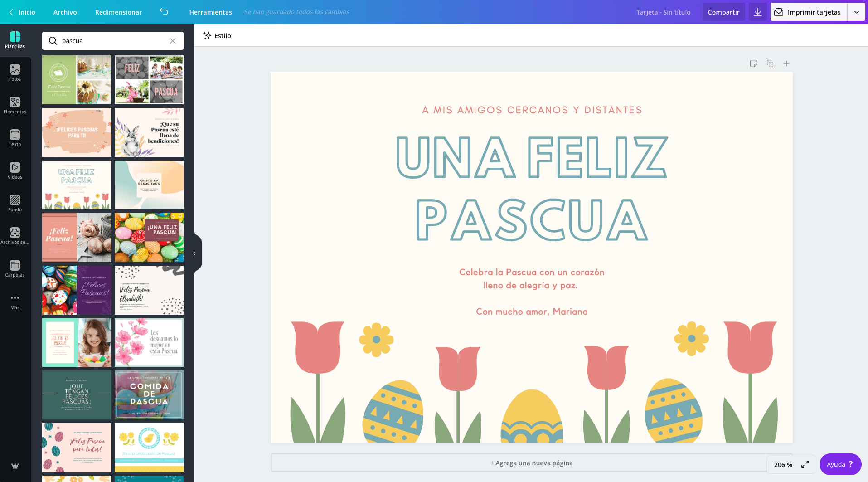Open the Redimensionar options
The height and width of the screenshot is (482, 868).
pyautogui.click(x=118, y=12)
